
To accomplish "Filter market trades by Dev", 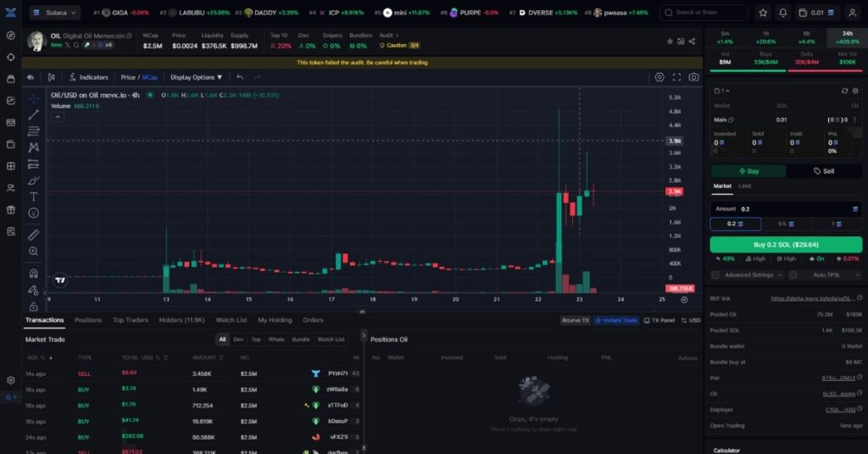I will pos(238,340).
